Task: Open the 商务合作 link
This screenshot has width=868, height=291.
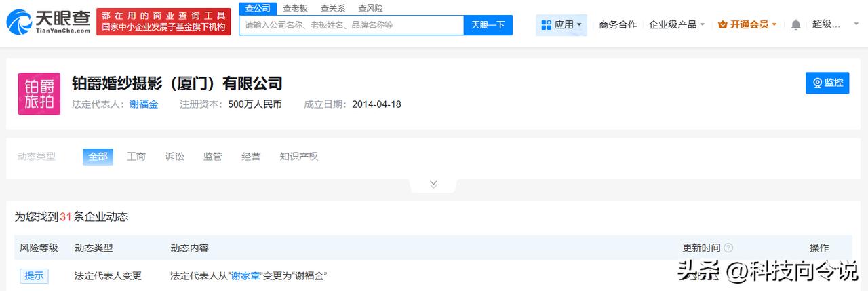Action: point(618,24)
